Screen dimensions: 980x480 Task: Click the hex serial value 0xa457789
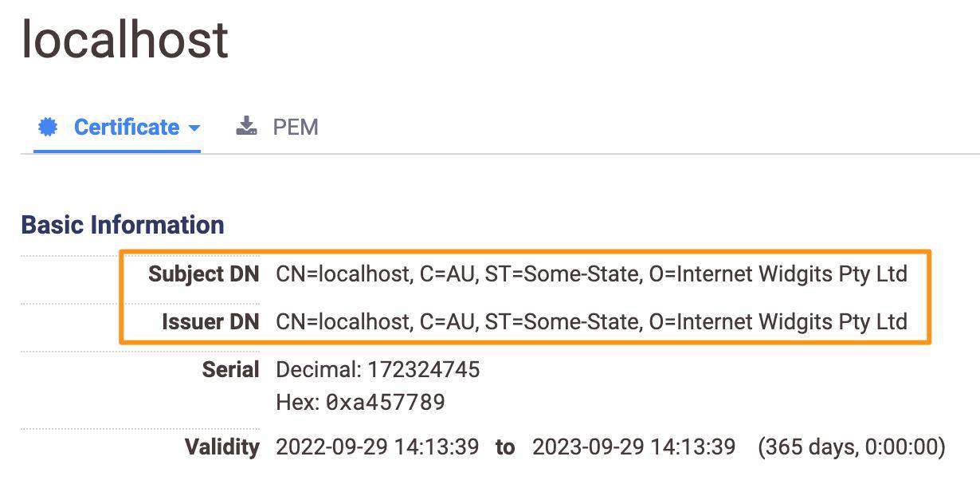coord(385,403)
